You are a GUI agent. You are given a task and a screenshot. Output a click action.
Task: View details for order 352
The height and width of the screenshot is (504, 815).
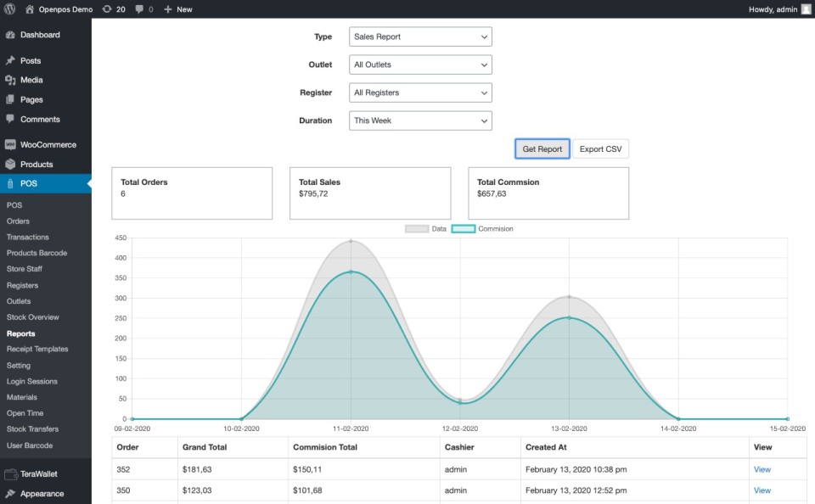762,469
